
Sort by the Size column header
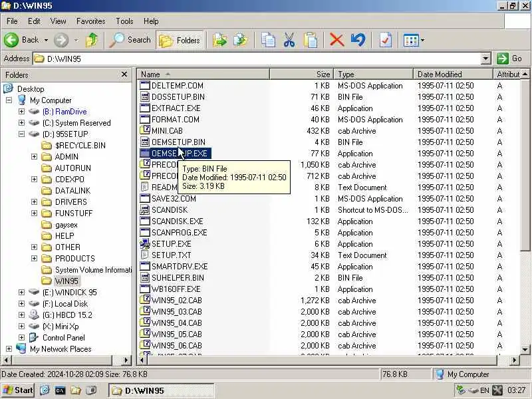(x=302, y=74)
